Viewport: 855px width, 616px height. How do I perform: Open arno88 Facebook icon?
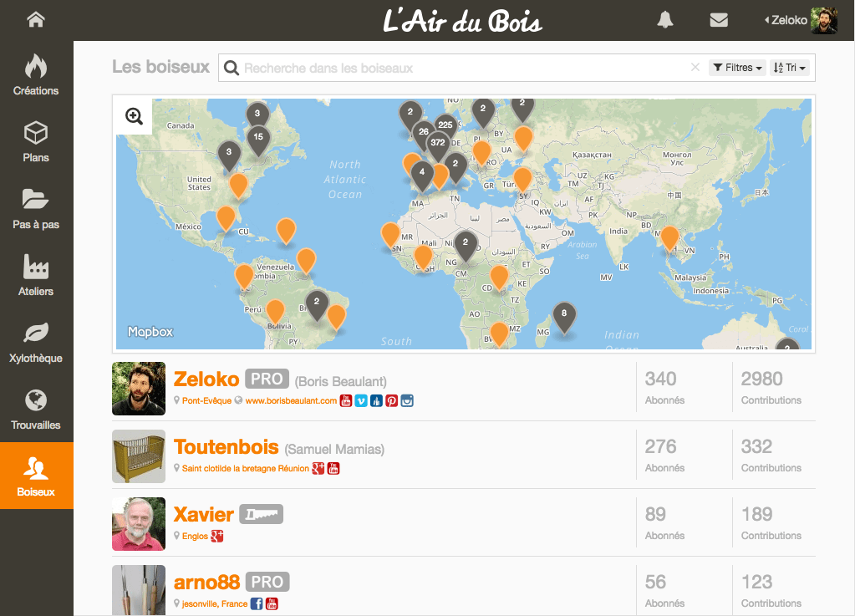pos(257,603)
